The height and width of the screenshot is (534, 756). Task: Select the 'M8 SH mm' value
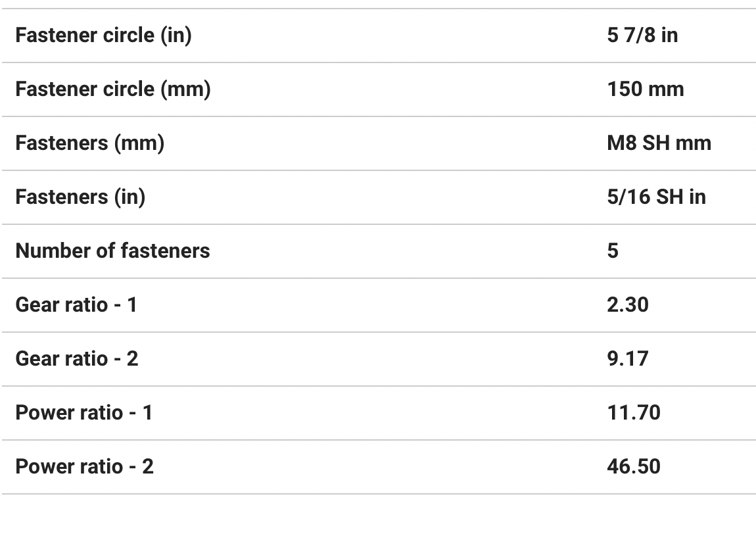point(659,143)
